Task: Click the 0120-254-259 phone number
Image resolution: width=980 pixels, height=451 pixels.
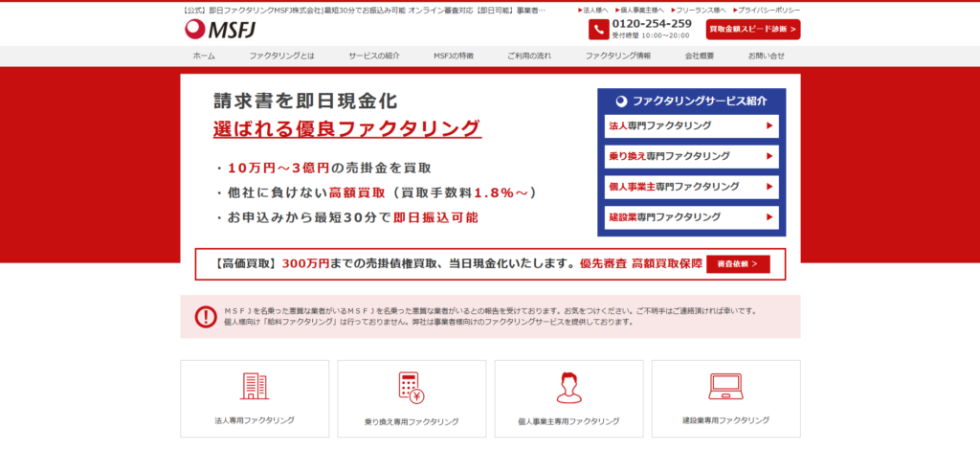Action: (x=651, y=23)
